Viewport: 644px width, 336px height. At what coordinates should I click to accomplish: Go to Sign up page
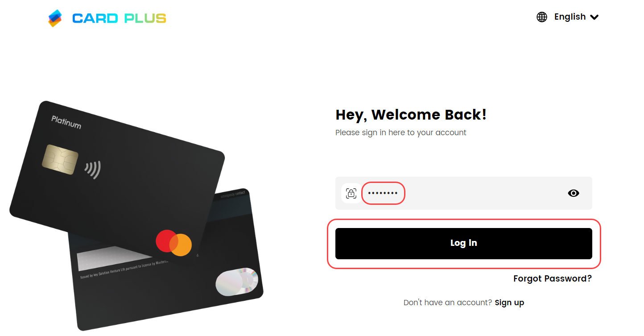pyautogui.click(x=509, y=303)
